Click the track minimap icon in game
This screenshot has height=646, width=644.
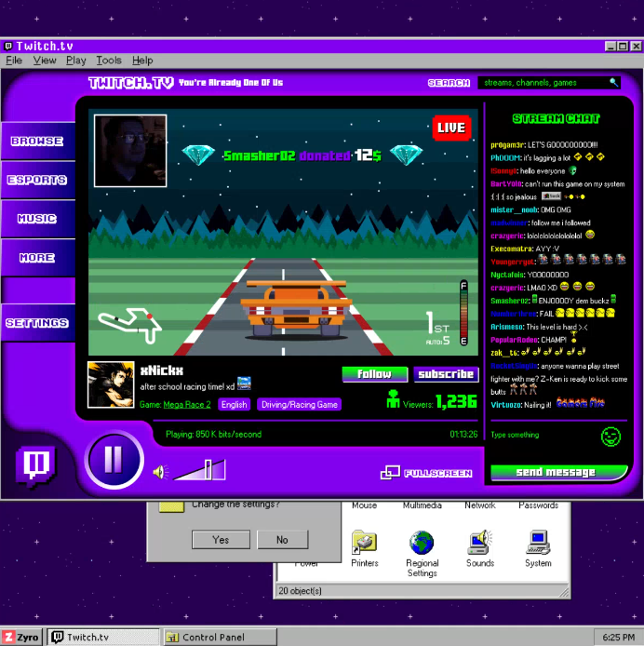pos(129,326)
